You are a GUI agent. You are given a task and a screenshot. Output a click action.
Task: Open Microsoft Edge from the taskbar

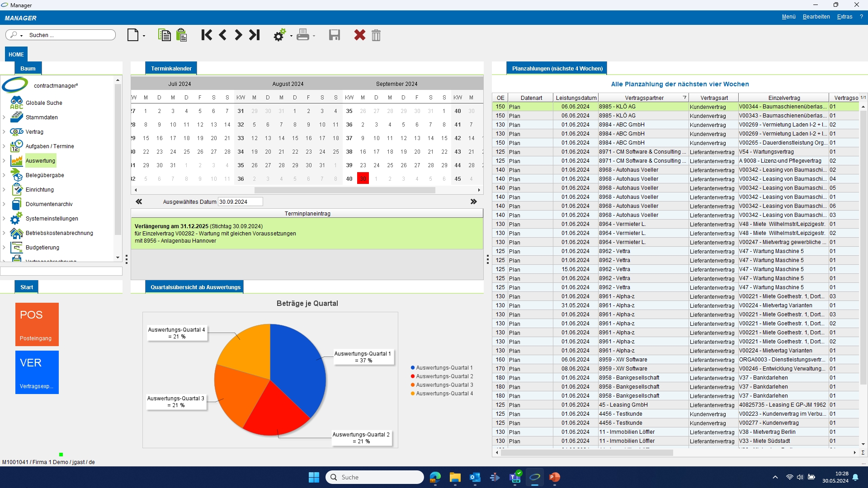[x=435, y=477]
